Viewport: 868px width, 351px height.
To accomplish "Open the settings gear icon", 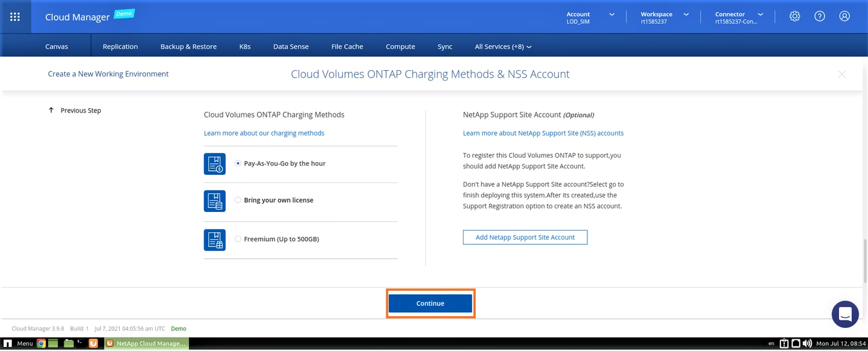I will [795, 16].
